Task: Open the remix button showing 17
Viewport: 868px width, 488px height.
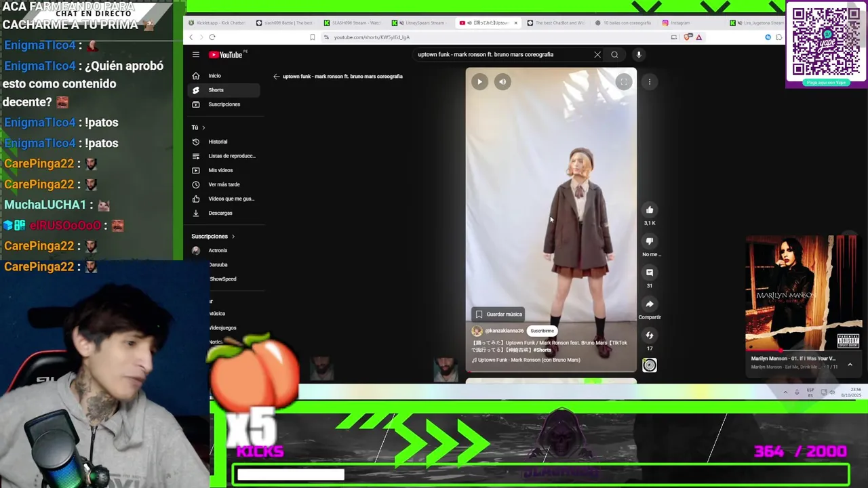Action: pyautogui.click(x=650, y=335)
